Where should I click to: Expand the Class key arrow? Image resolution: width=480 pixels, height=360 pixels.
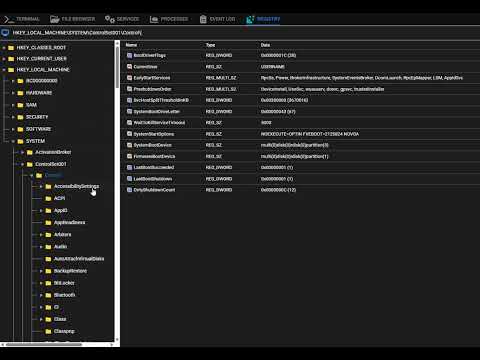coord(41,319)
